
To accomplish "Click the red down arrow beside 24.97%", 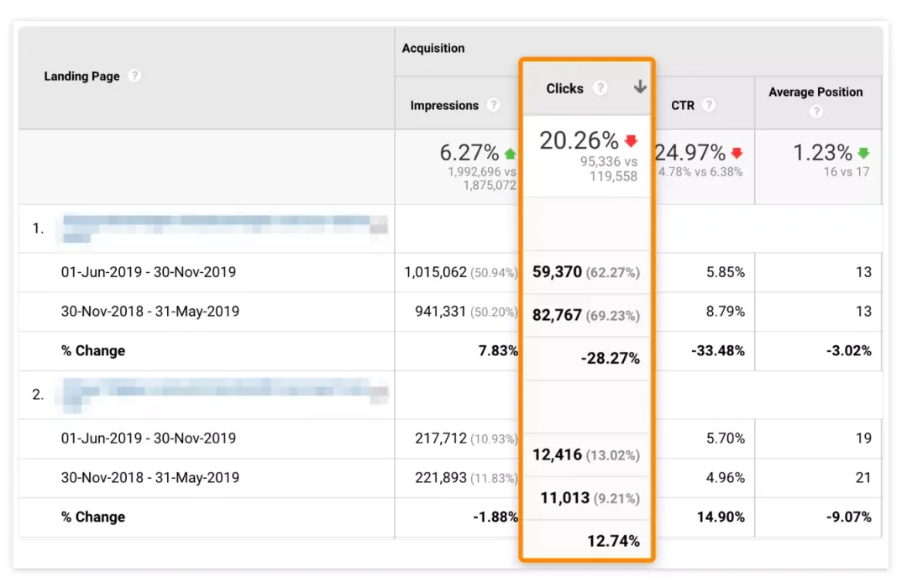I will click(737, 154).
